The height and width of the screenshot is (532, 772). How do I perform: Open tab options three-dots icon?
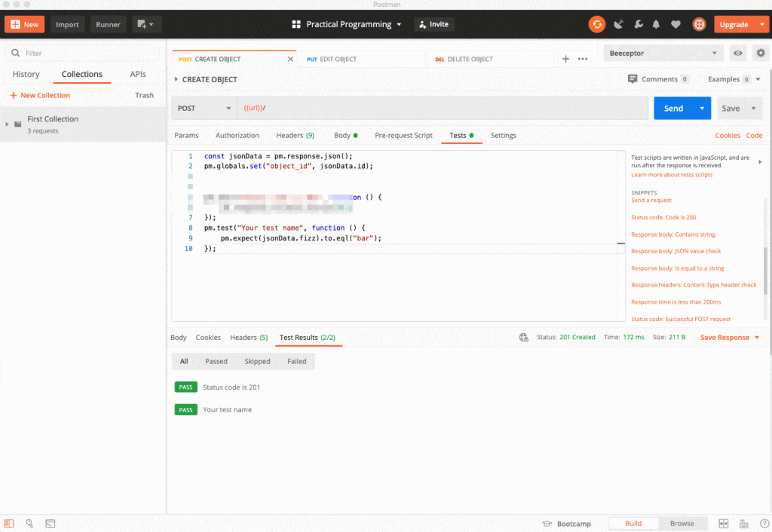coord(583,59)
